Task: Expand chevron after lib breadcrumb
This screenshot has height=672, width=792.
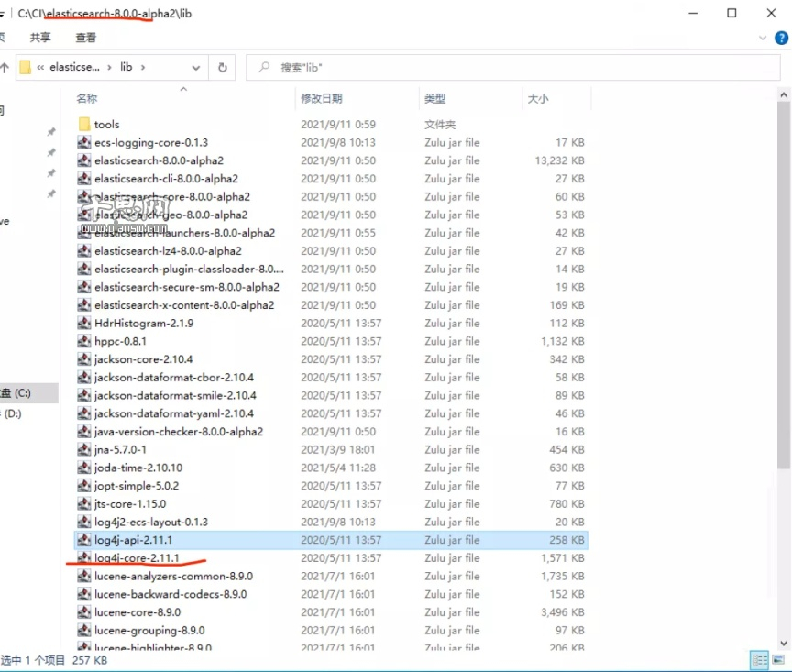Action: pyautogui.click(x=143, y=67)
